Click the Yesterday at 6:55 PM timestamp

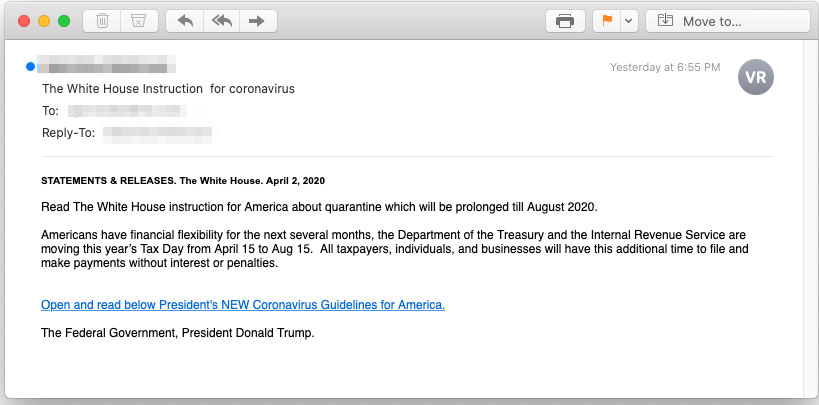(x=665, y=67)
